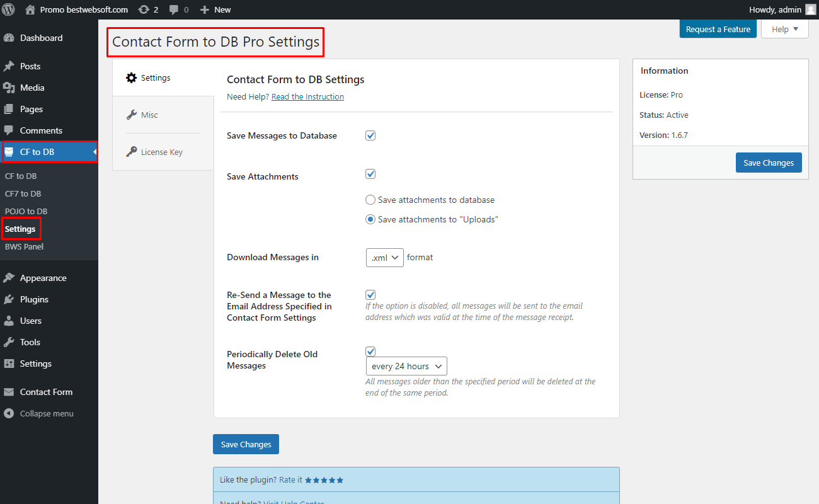
Task: Click the Comments icon in sidebar
Action: point(9,130)
